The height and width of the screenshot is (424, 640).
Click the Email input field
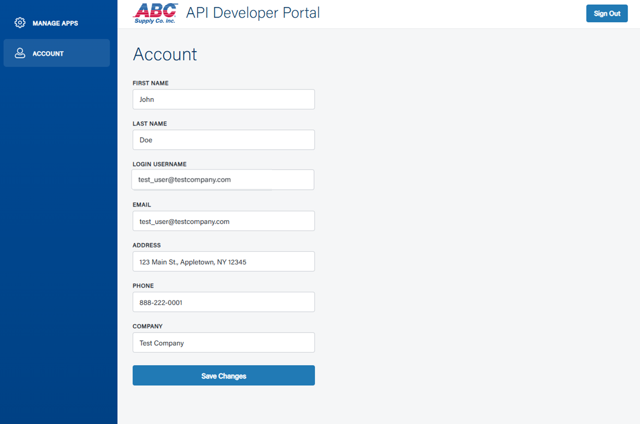(x=223, y=221)
